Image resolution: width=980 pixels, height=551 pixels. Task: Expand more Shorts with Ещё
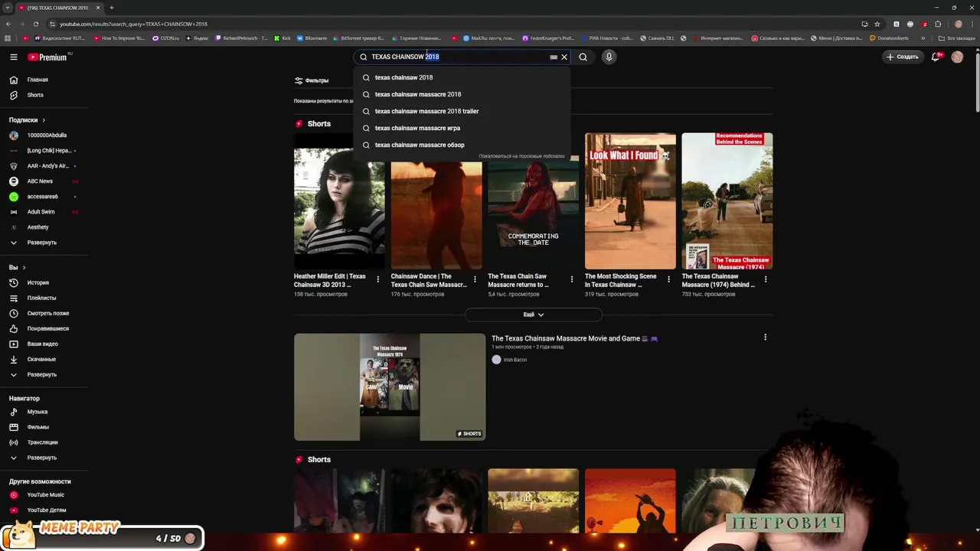point(534,315)
